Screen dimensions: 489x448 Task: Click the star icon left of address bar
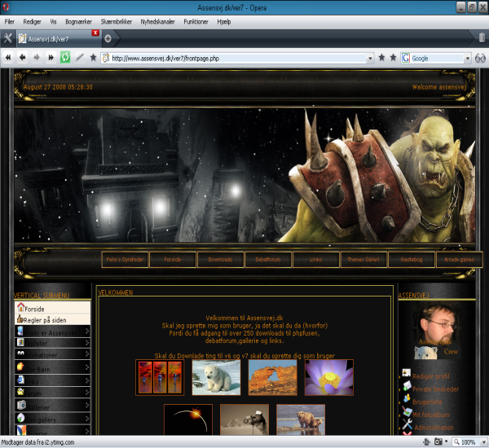(x=93, y=57)
